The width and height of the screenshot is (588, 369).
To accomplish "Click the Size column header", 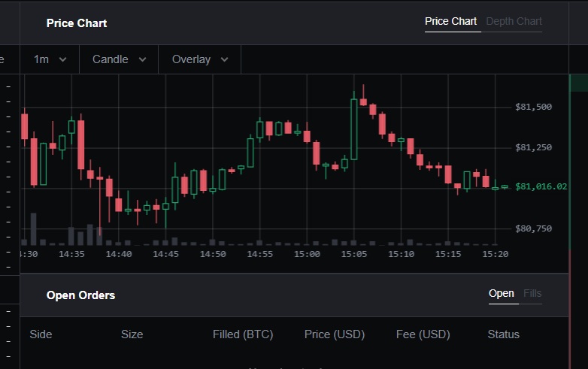I will point(132,334).
